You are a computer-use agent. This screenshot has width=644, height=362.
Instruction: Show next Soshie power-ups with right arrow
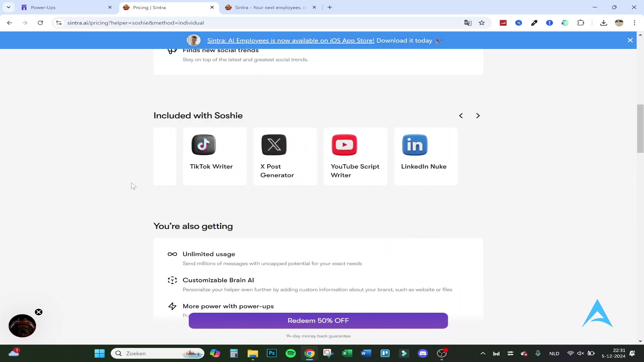click(x=478, y=116)
